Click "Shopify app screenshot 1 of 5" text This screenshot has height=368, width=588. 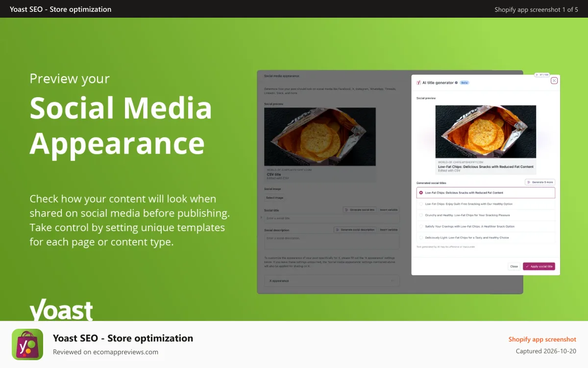[536, 9]
